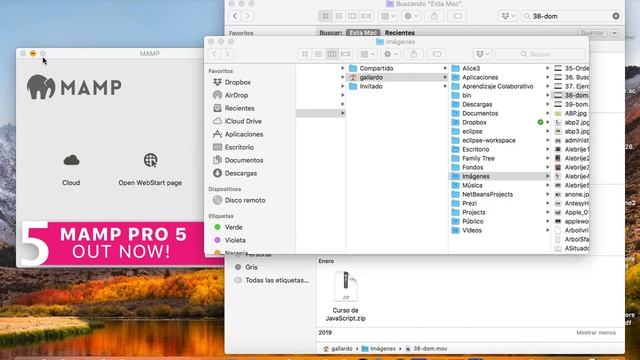Filter by the Violeta tag
Image resolution: width=640 pixels, height=360 pixels.
click(235, 240)
